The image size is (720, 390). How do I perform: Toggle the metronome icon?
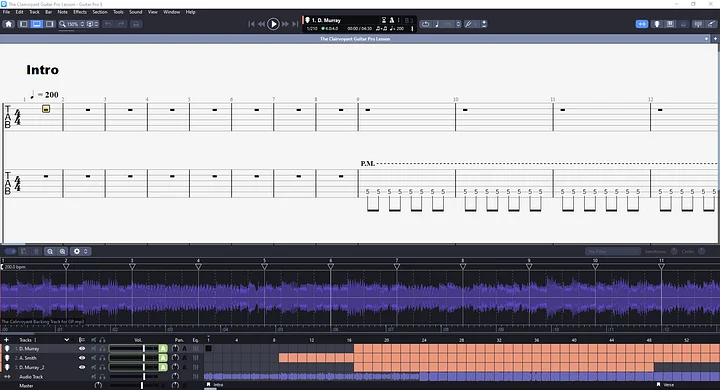point(392,20)
